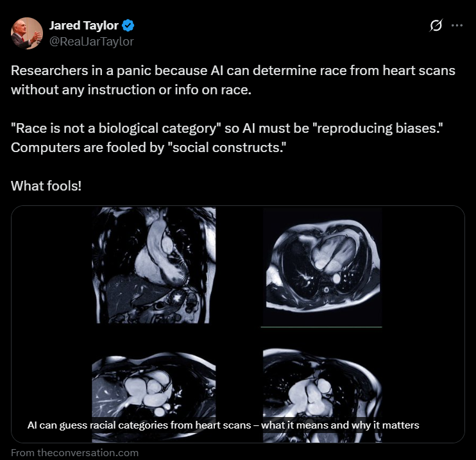Open Jared Taylor's profile picture
476x460 pixels.
[x=26, y=33]
